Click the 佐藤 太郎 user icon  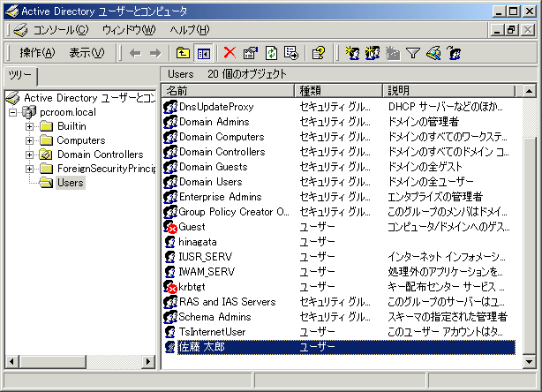tap(170, 347)
